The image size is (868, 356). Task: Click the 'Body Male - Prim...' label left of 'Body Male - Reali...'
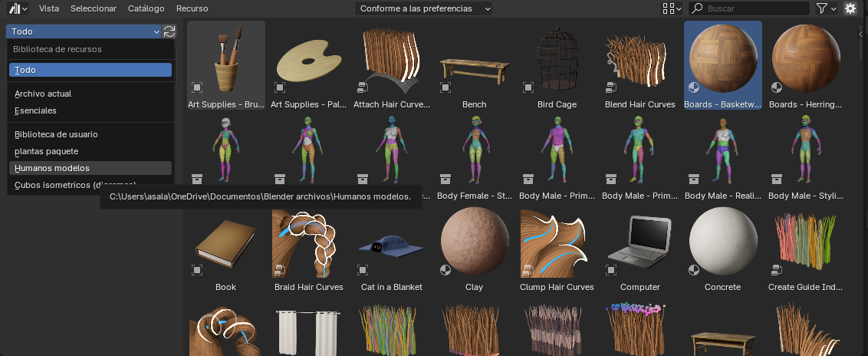coord(640,196)
